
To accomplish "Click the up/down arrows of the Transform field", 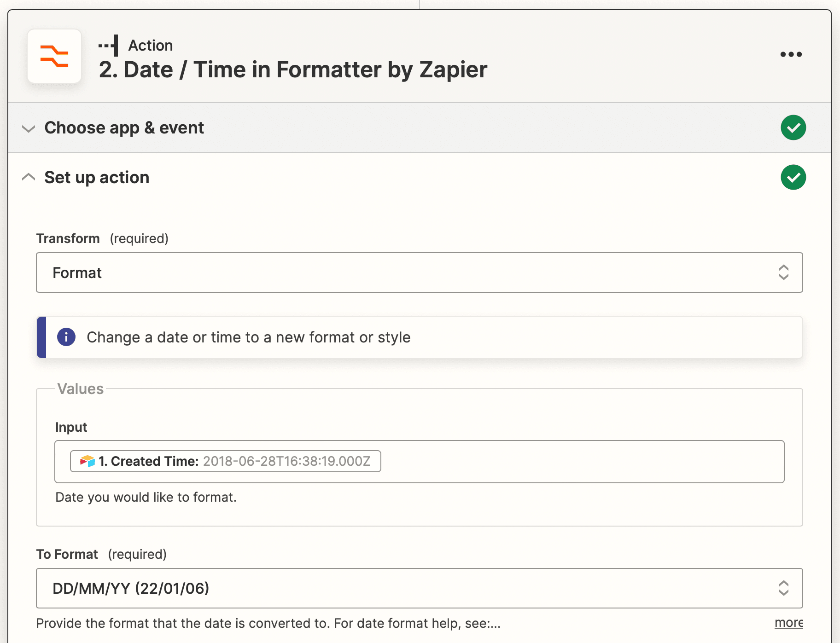I will tap(783, 272).
